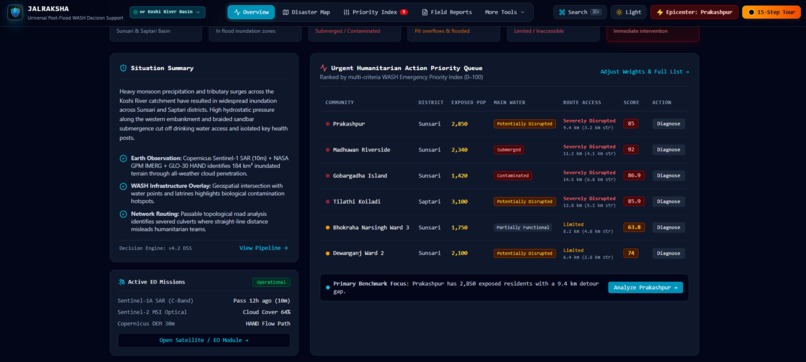Click the EXPOSED POP column header
806x362 pixels.
(x=469, y=102)
